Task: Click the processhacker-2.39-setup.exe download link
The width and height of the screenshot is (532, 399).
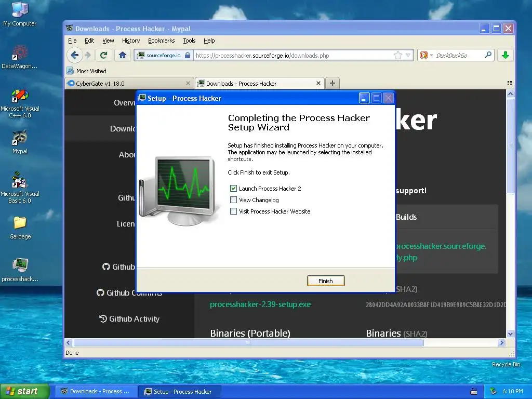Action: 260,304
